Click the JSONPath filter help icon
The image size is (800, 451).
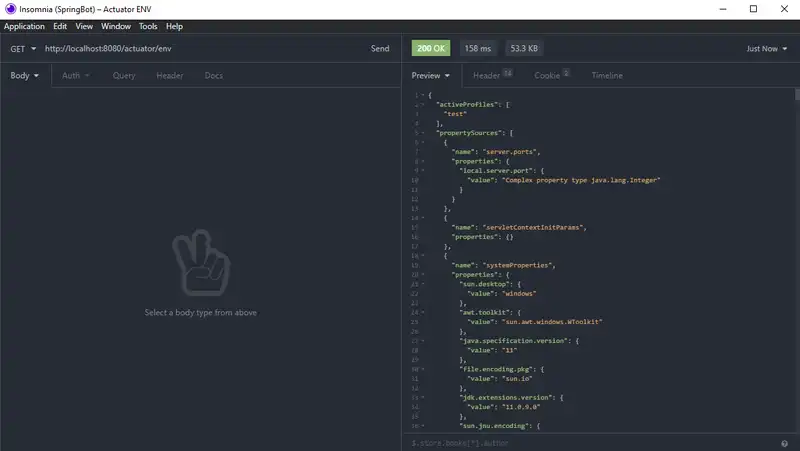pos(783,443)
